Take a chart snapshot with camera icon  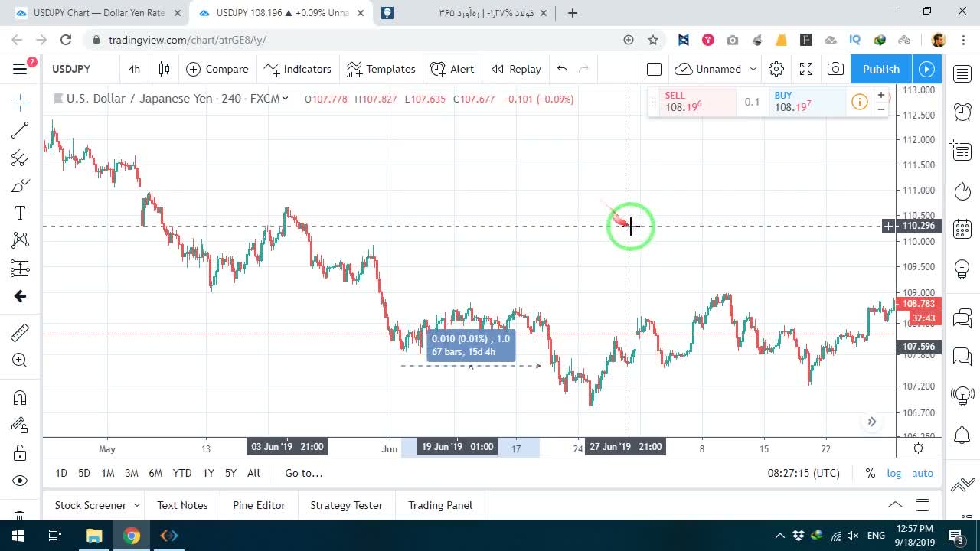pyautogui.click(x=835, y=69)
